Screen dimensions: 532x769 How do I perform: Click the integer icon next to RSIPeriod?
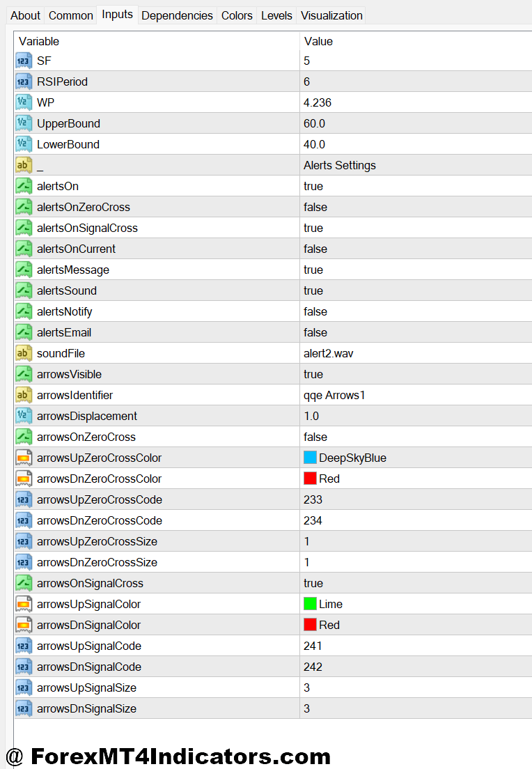(x=24, y=81)
